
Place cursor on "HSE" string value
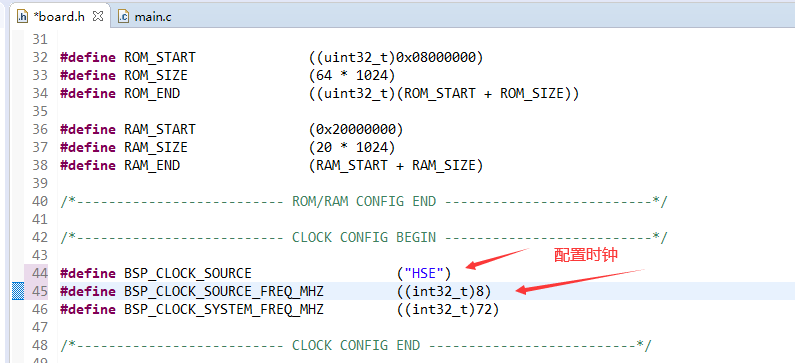424,274
